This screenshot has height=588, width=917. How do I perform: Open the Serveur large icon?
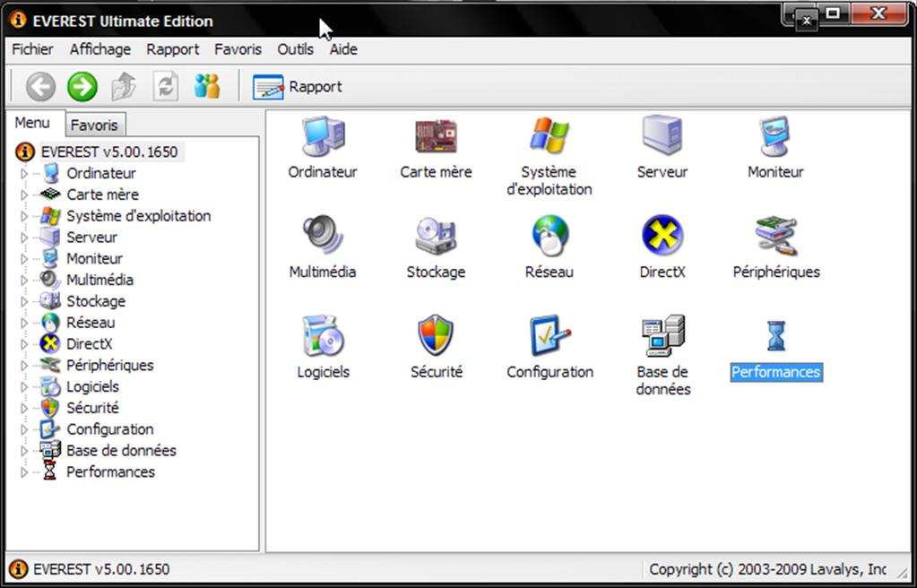662,135
